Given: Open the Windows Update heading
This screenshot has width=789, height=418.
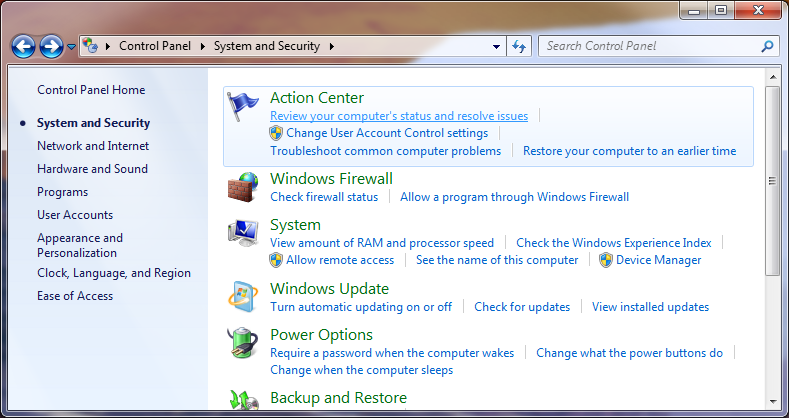Looking at the screenshot, I should click(330, 289).
